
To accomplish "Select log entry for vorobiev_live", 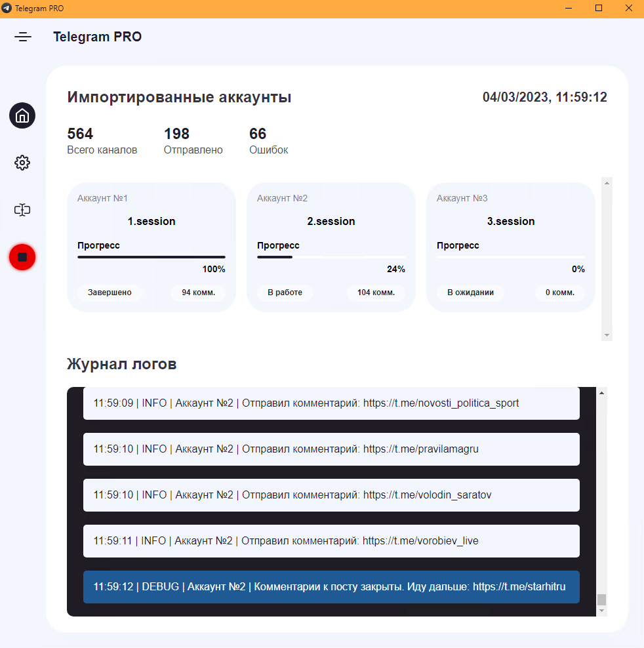I will pyautogui.click(x=331, y=541).
